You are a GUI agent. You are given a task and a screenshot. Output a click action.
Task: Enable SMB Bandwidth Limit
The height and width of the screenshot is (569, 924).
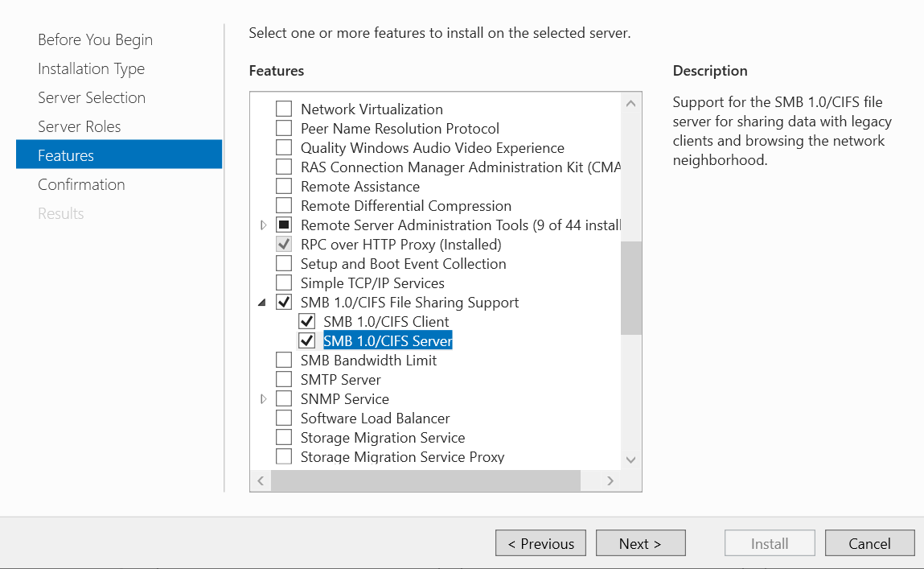point(283,360)
